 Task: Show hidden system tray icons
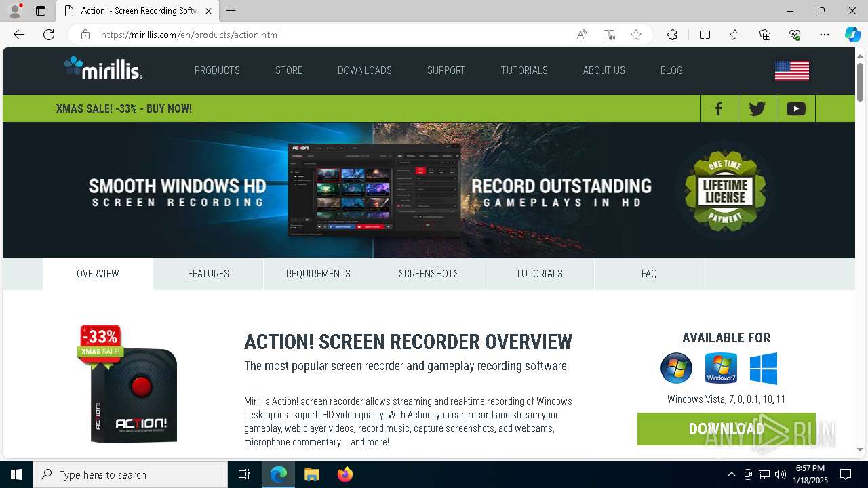731,474
